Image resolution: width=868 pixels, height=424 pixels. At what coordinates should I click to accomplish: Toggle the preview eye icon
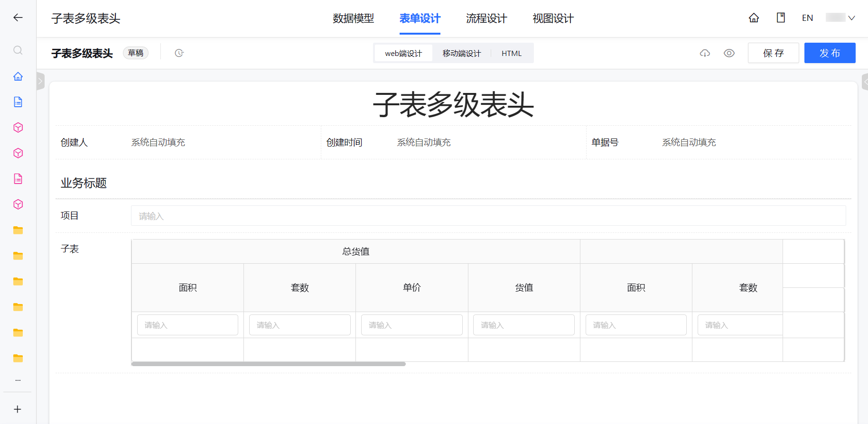point(729,53)
